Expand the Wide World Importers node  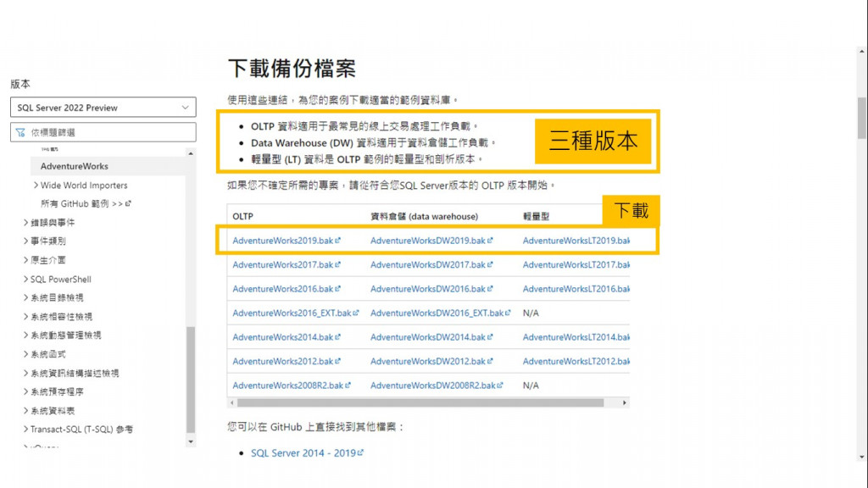[36, 185]
